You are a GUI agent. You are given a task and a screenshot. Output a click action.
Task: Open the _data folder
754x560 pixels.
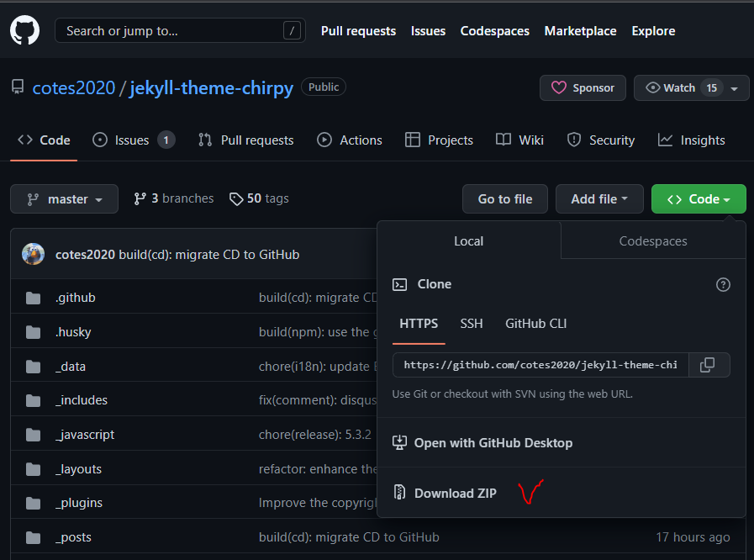[71, 367]
